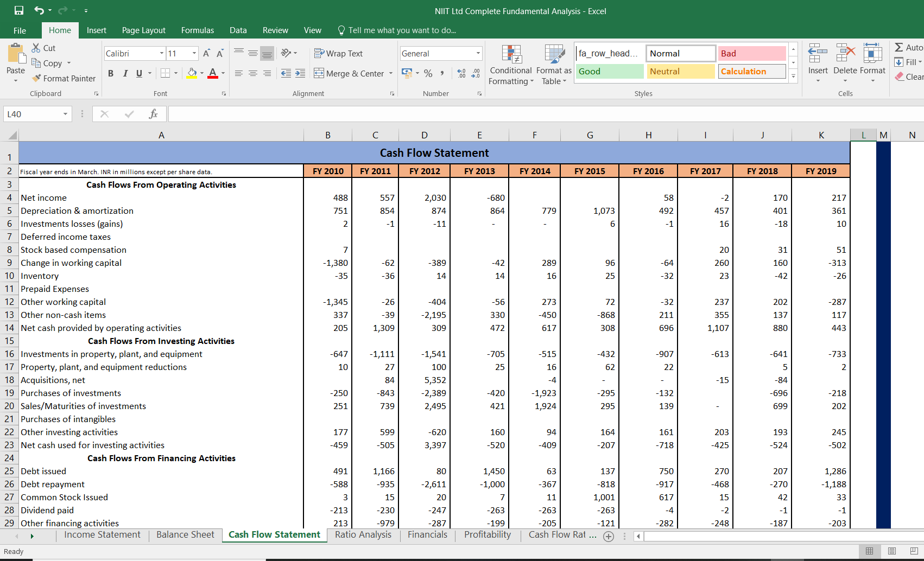Click the Paste clipboard icon
Image resolution: width=924 pixels, height=561 pixels.
click(16, 54)
